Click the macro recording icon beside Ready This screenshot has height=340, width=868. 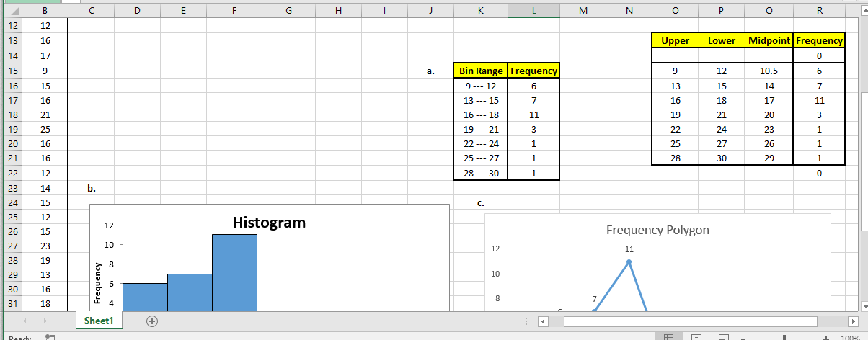tap(50, 337)
